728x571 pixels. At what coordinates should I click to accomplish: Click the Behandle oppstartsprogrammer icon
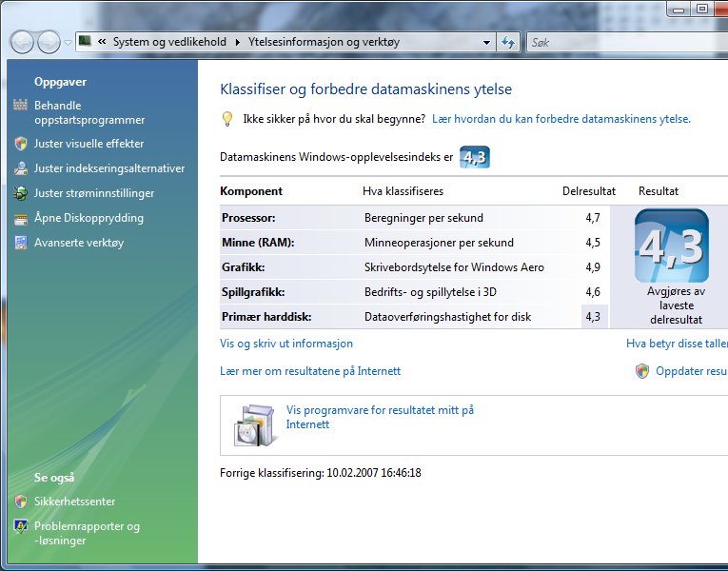click(x=20, y=106)
